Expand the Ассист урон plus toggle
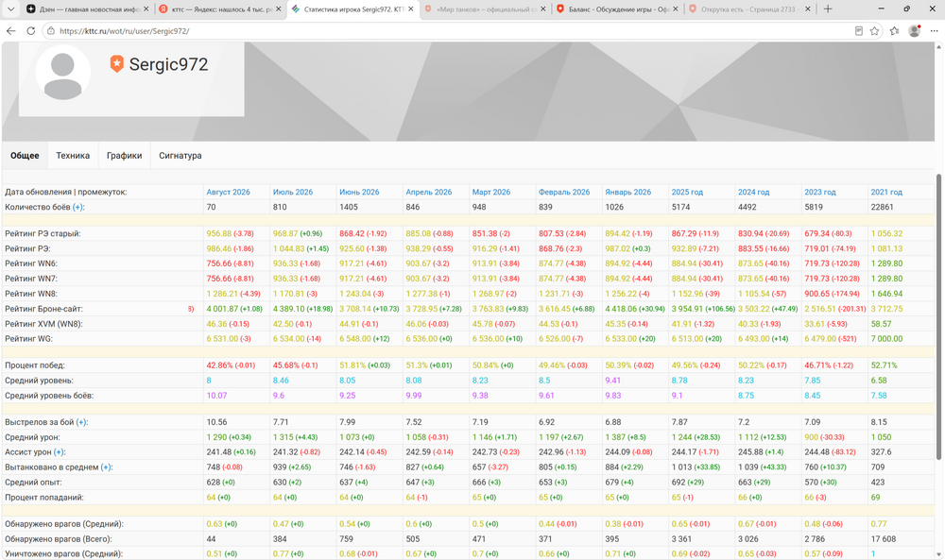This screenshot has width=945, height=560. tap(60, 452)
